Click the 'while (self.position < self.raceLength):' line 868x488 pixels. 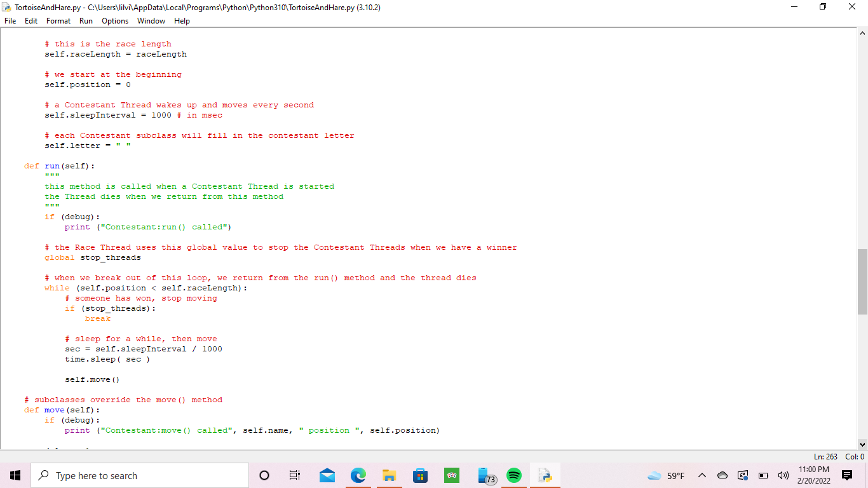(x=146, y=288)
